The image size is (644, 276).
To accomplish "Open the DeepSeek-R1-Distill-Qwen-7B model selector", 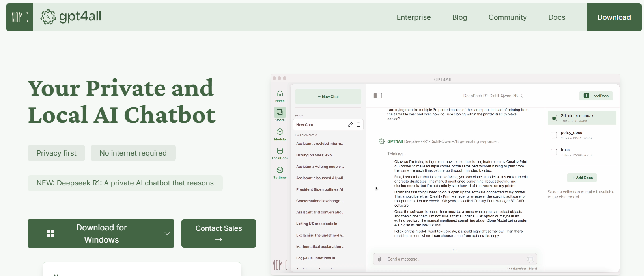I will click(x=493, y=96).
